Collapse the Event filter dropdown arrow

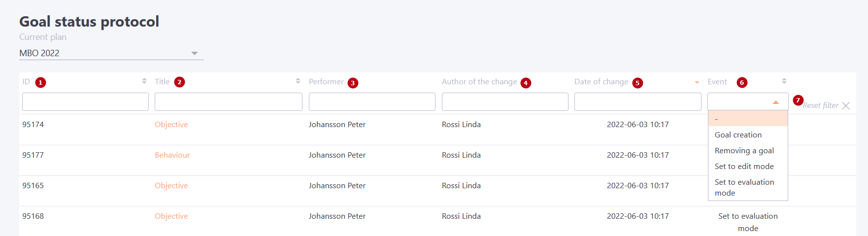pyautogui.click(x=776, y=102)
